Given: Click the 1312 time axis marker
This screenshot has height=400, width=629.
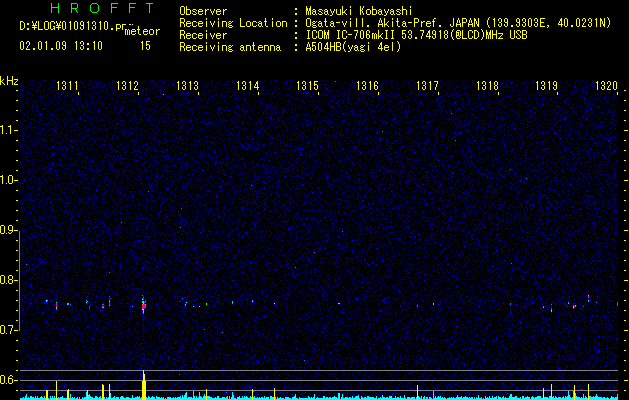Looking at the screenshot, I should [x=127, y=86].
